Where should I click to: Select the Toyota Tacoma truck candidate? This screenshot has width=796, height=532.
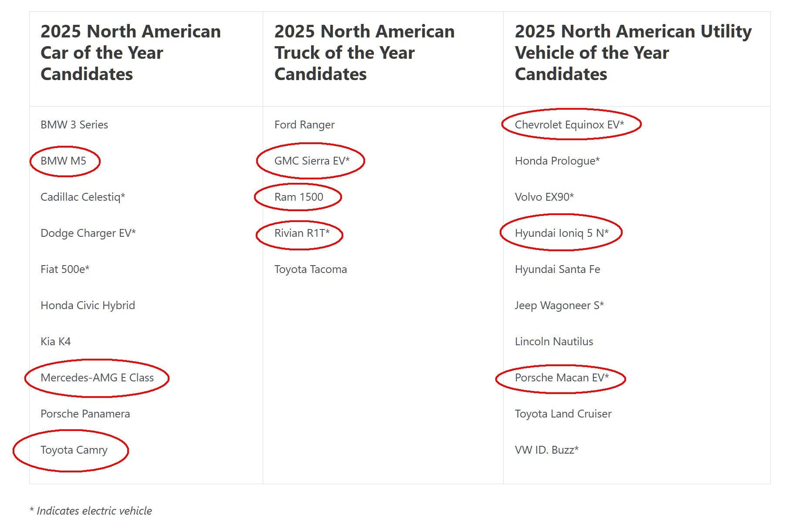coord(311,269)
